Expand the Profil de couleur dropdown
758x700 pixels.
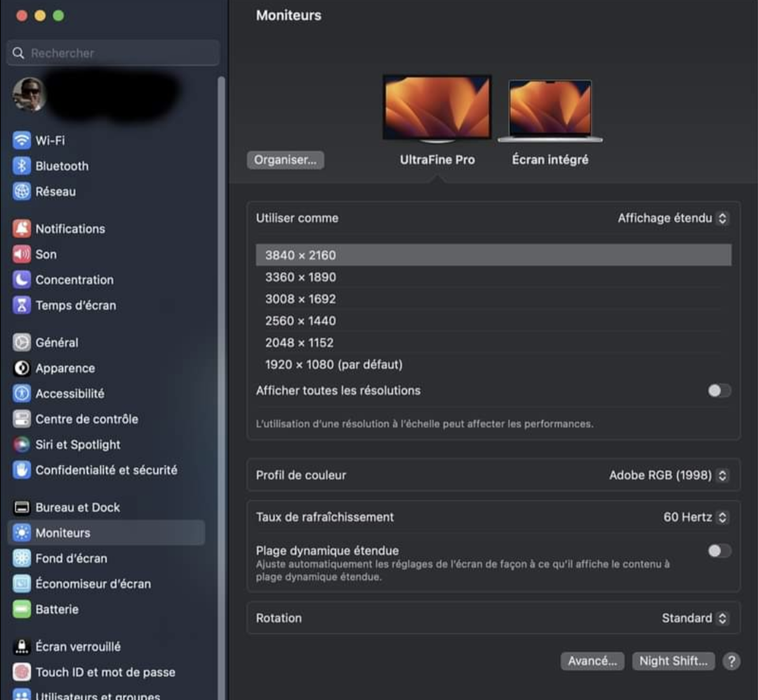tap(668, 475)
